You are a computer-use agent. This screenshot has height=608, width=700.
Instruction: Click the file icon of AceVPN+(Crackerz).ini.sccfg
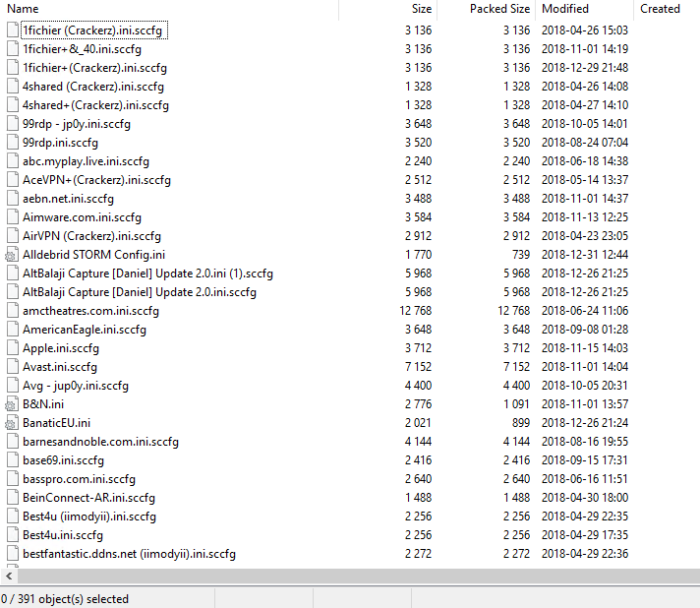(13, 180)
